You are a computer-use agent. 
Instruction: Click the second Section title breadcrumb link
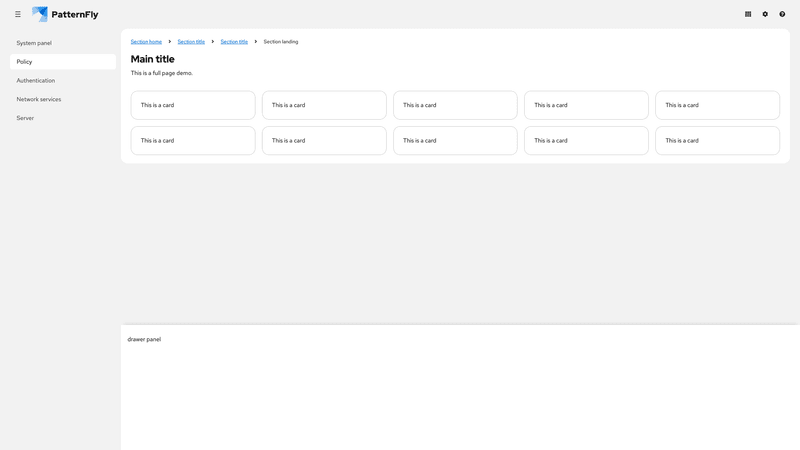234,42
